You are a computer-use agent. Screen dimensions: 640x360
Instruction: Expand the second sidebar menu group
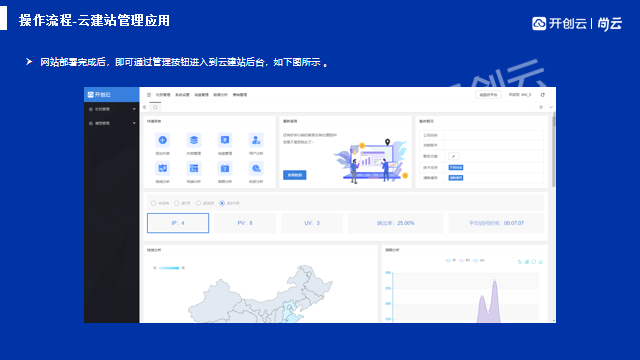click(x=111, y=123)
